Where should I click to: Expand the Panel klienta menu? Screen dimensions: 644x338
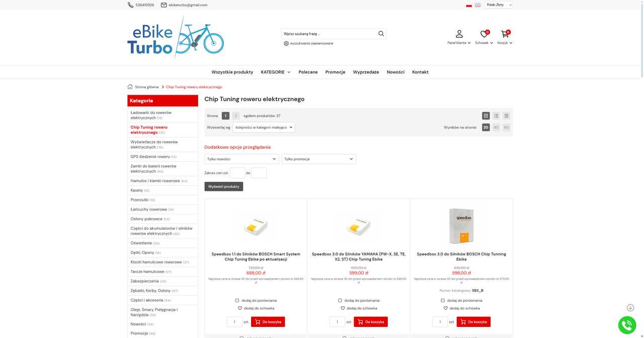coord(459,43)
